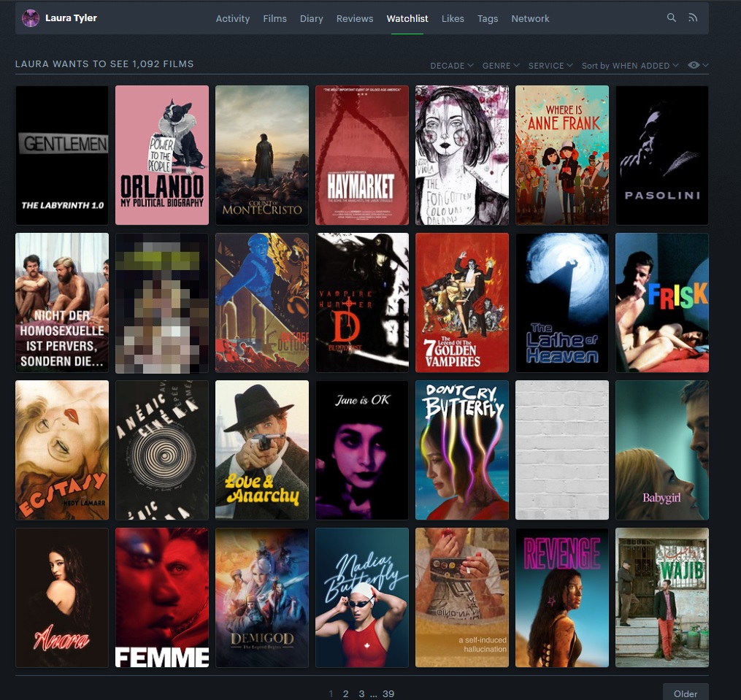
Task: Open the Haymarket poster
Action: [362, 155]
